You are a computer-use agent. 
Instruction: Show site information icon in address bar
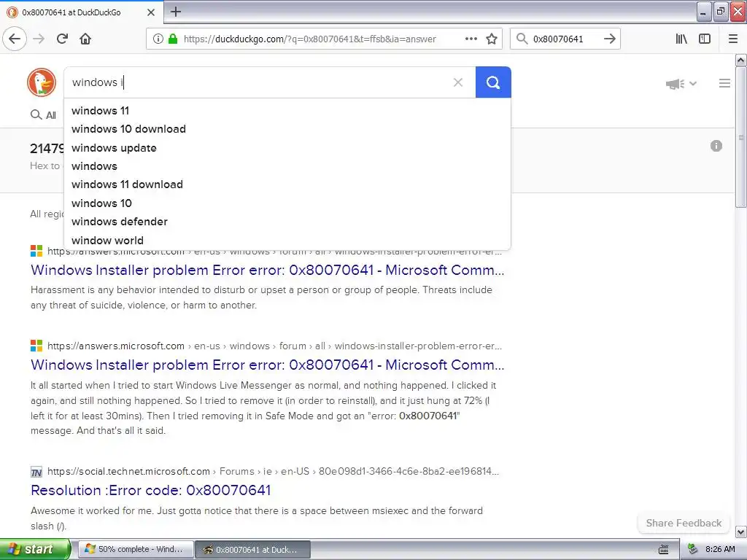(x=158, y=39)
